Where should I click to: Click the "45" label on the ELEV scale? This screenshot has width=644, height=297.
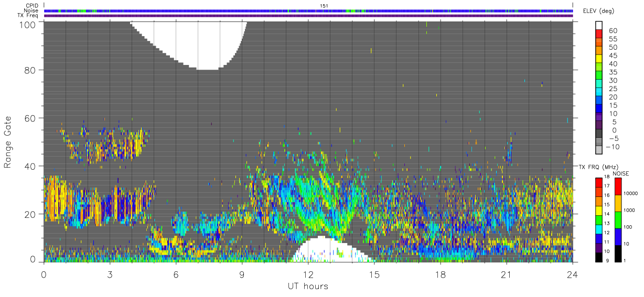pyautogui.click(x=612, y=56)
